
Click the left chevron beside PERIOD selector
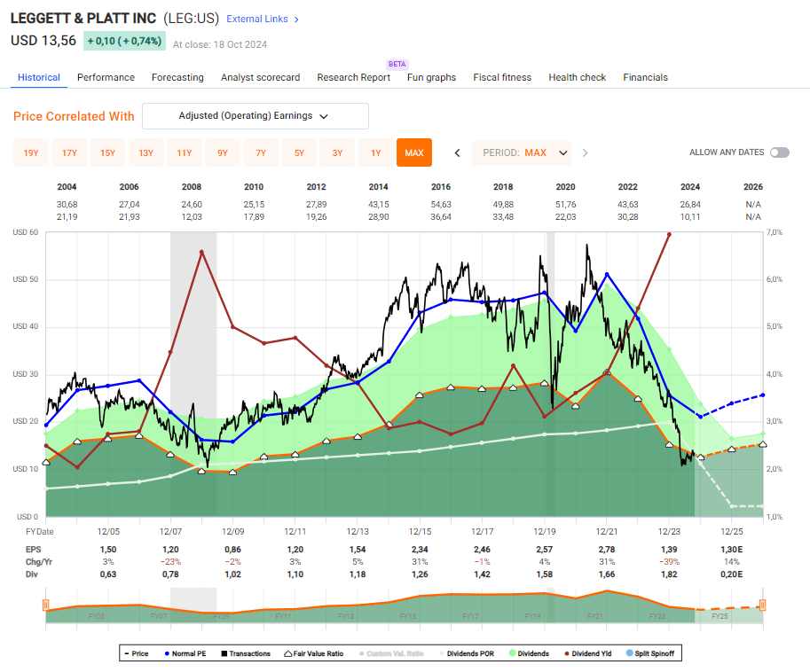click(x=456, y=152)
